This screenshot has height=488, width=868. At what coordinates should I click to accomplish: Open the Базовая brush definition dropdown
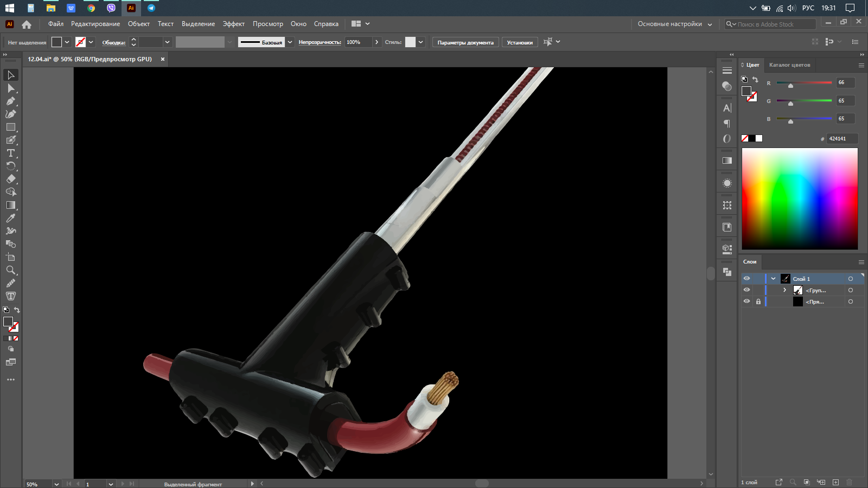pyautogui.click(x=290, y=42)
